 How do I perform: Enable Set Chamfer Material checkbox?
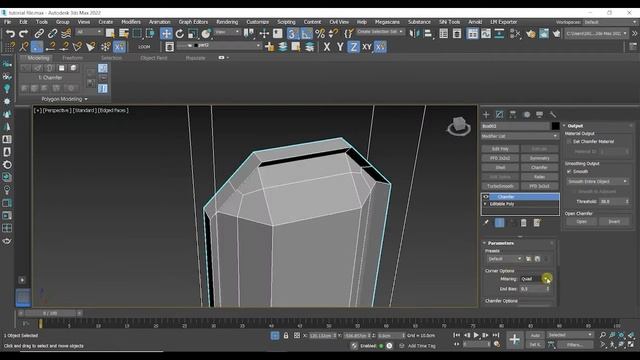point(569,142)
